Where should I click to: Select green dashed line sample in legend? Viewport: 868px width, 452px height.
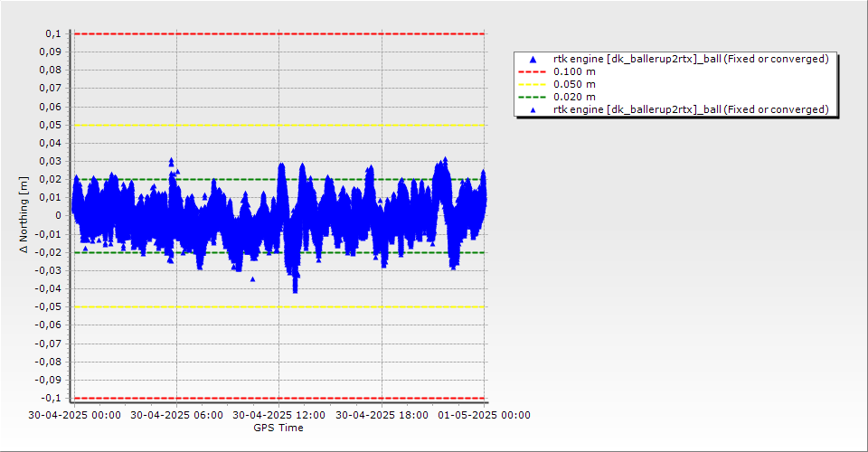coord(532,98)
